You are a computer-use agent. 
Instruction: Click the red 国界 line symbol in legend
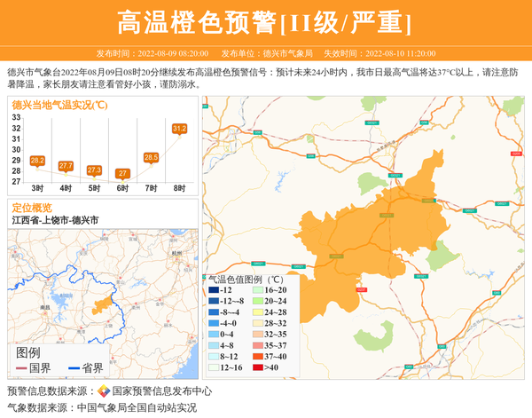coord(21,368)
